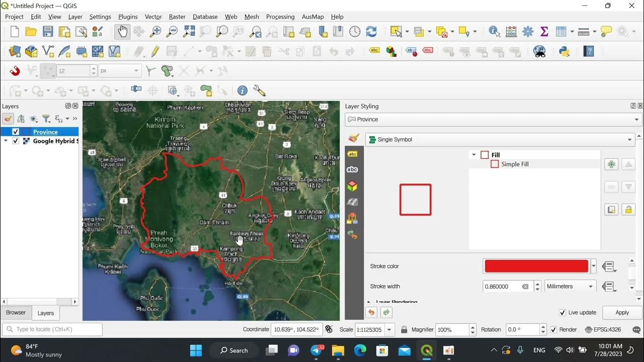This screenshot has height=362, width=644.
Task: Open File Explorer from the taskbar
Action: pyautogui.click(x=338, y=350)
